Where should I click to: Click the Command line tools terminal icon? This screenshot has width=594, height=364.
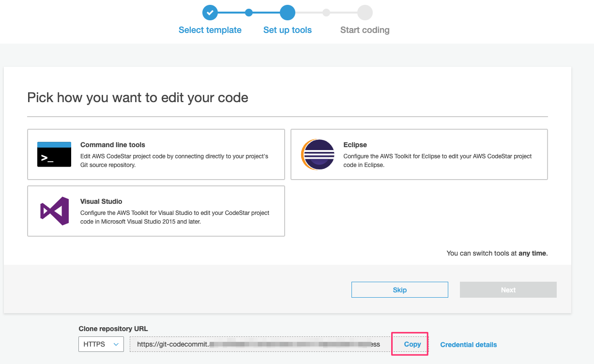pos(54,154)
